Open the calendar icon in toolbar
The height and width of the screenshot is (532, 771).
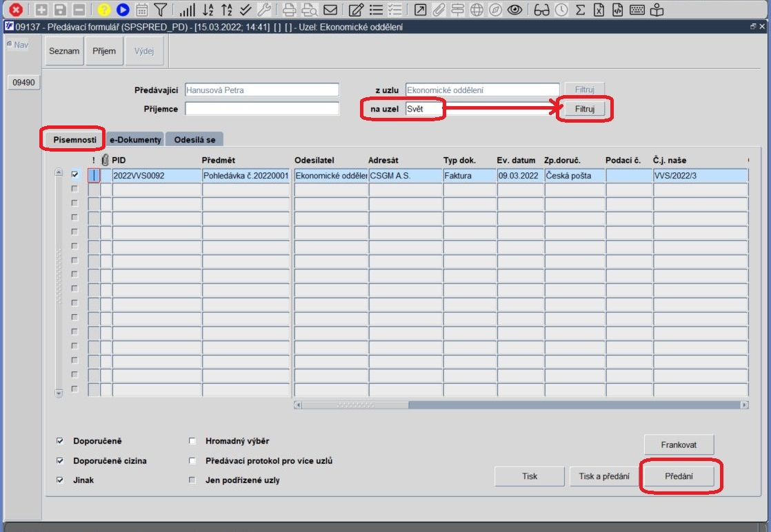141,10
